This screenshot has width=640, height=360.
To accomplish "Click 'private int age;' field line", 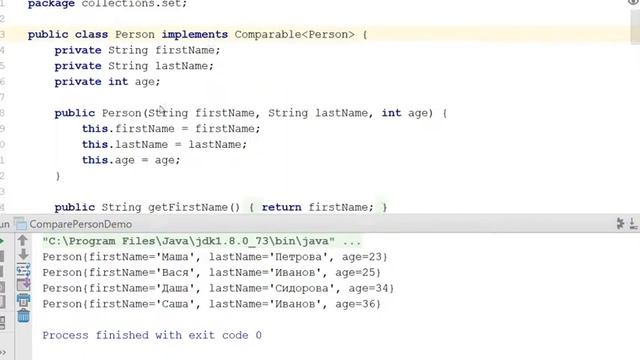I will coord(107,82).
